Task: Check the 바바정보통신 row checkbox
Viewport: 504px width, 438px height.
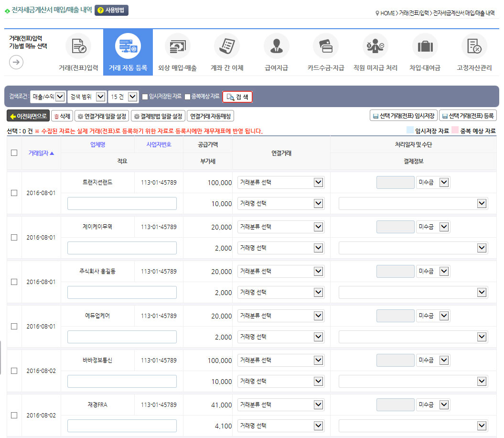Action: [x=14, y=371]
